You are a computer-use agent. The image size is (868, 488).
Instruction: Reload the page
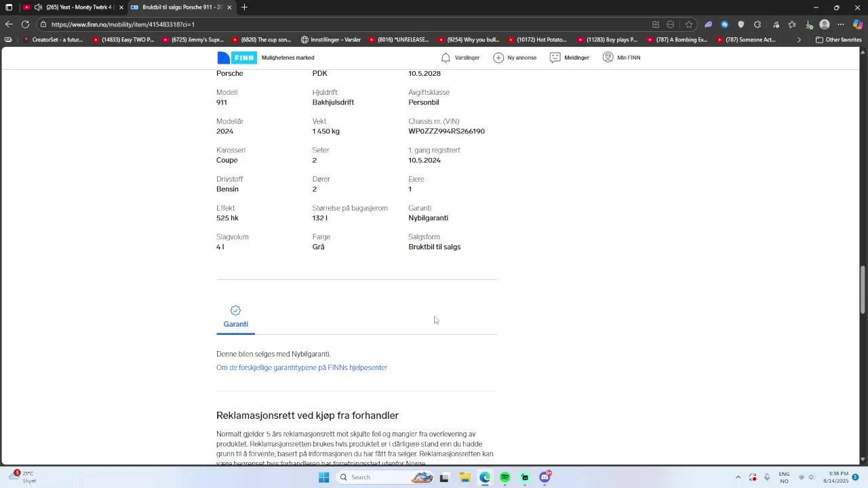pos(25,24)
